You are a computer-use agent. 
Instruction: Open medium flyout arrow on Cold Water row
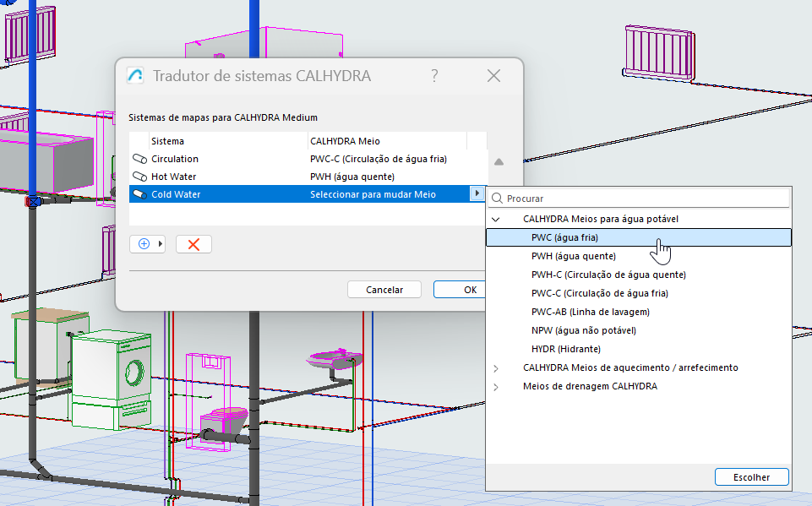(x=477, y=193)
